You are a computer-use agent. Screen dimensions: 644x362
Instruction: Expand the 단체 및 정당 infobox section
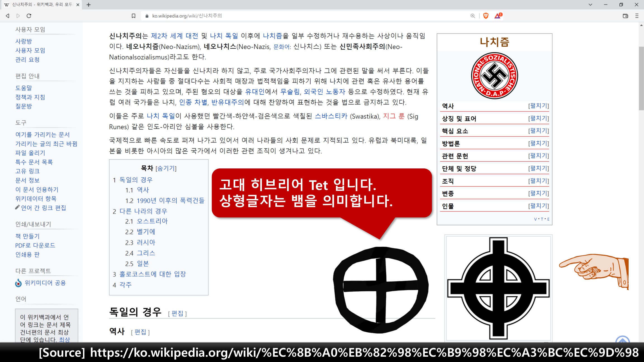coord(539,168)
